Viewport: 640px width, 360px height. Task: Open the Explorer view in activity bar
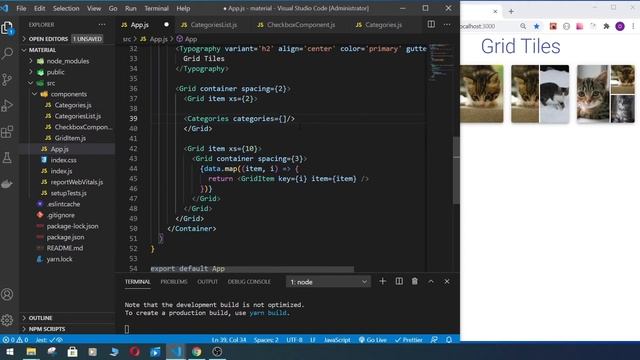(x=7, y=28)
